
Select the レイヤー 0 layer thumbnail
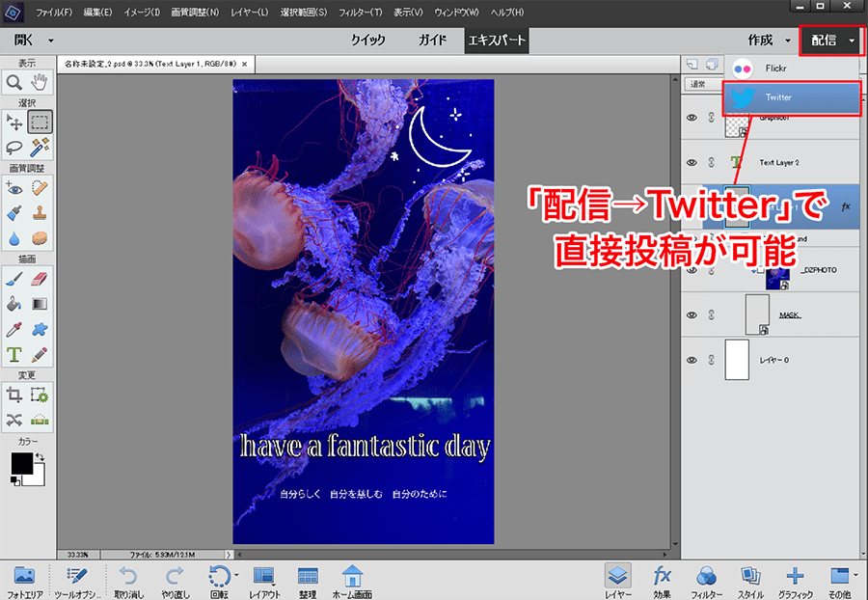coord(737,360)
